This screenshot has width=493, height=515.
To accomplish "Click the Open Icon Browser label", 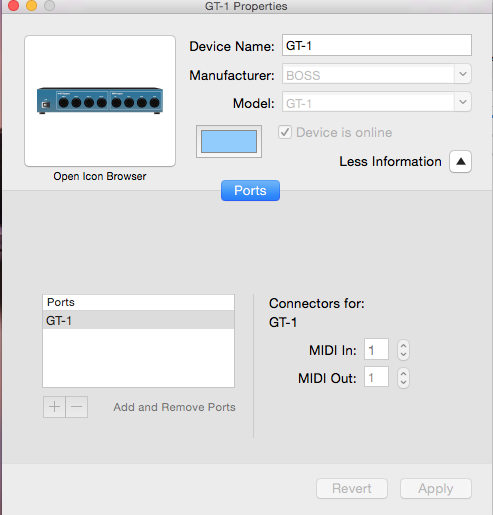I will tap(100, 176).
